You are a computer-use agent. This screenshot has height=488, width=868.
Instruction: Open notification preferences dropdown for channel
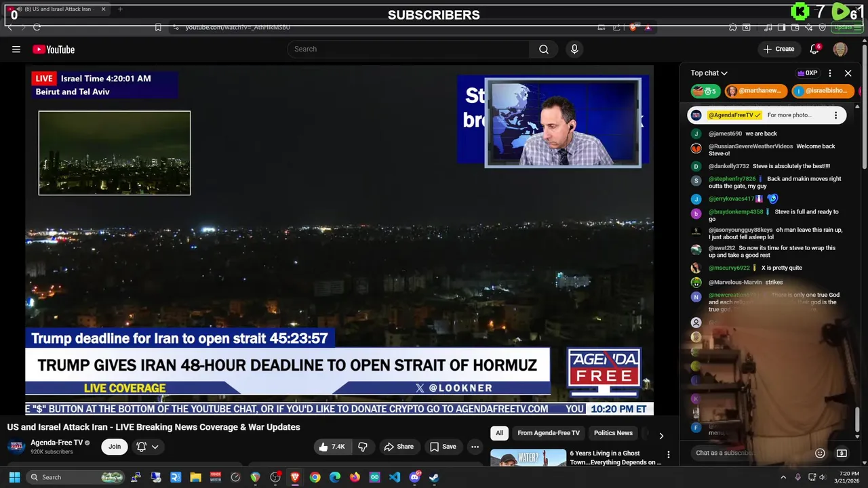point(147,447)
